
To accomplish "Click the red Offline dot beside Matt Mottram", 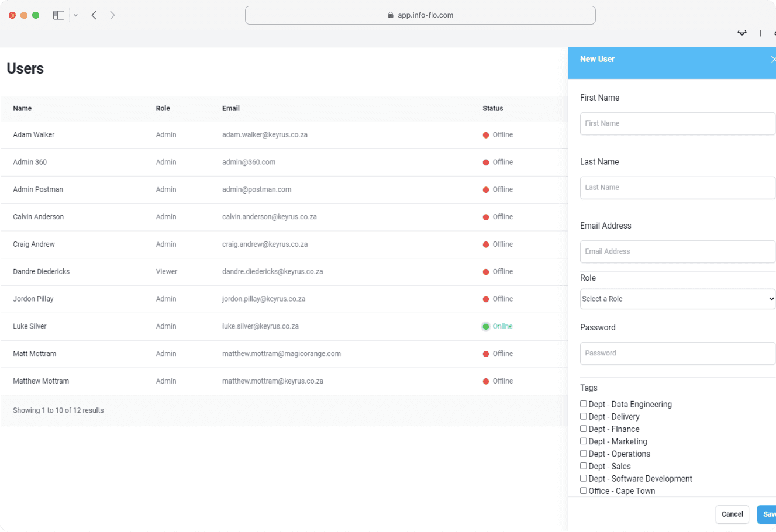I will pos(485,354).
